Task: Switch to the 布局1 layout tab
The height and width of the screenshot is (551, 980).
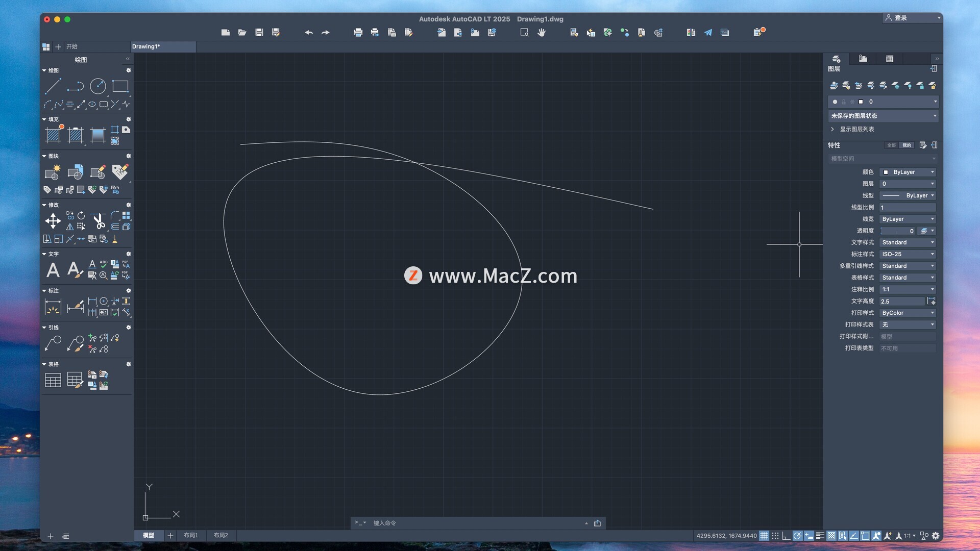Action: coord(191,535)
